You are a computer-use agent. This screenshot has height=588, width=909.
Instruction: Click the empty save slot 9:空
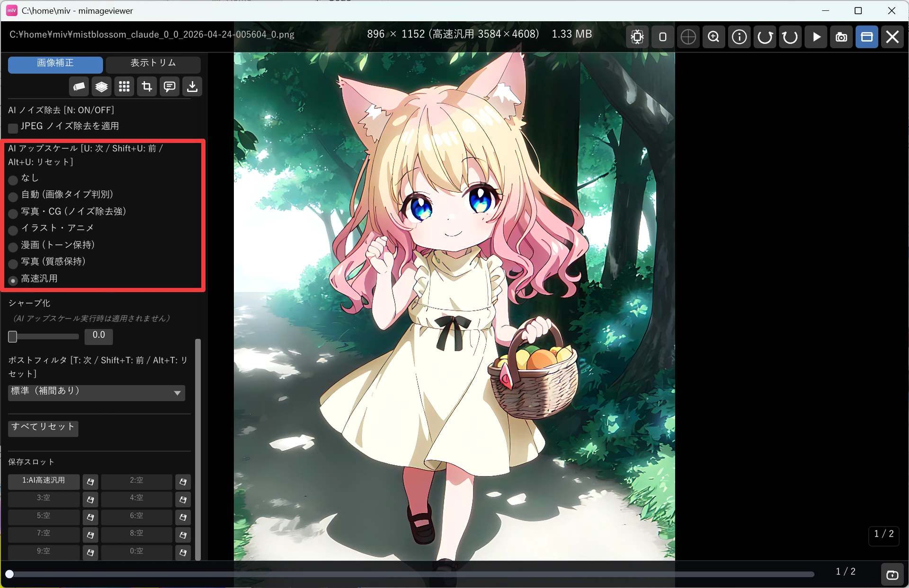pos(44,552)
